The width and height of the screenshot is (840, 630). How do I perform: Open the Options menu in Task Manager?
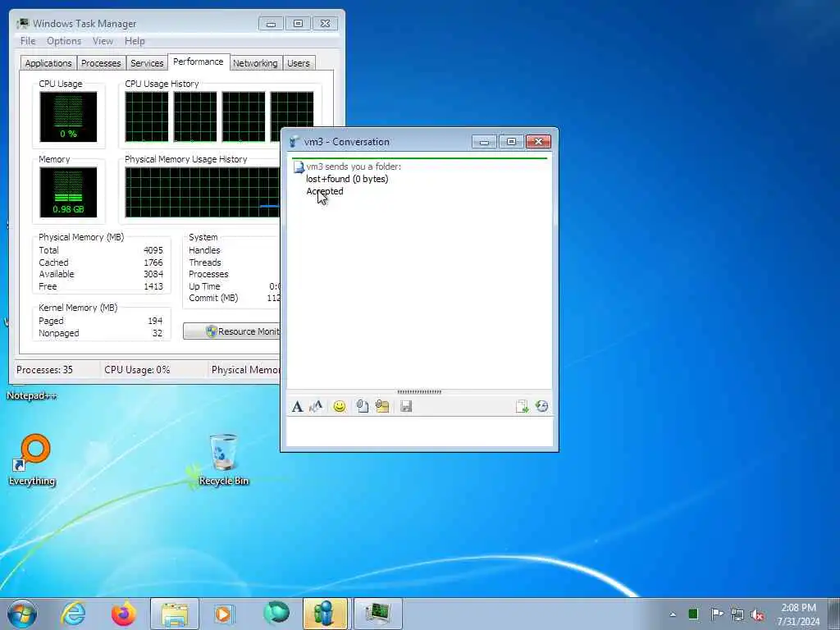click(x=64, y=41)
